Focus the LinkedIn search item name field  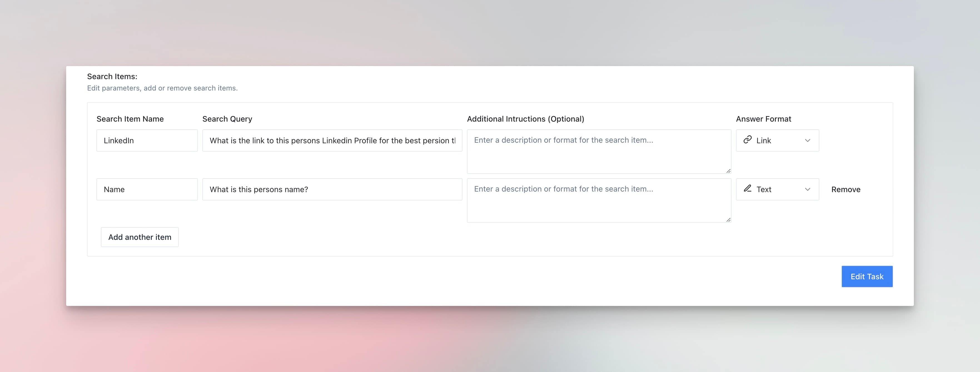(x=147, y=140)
